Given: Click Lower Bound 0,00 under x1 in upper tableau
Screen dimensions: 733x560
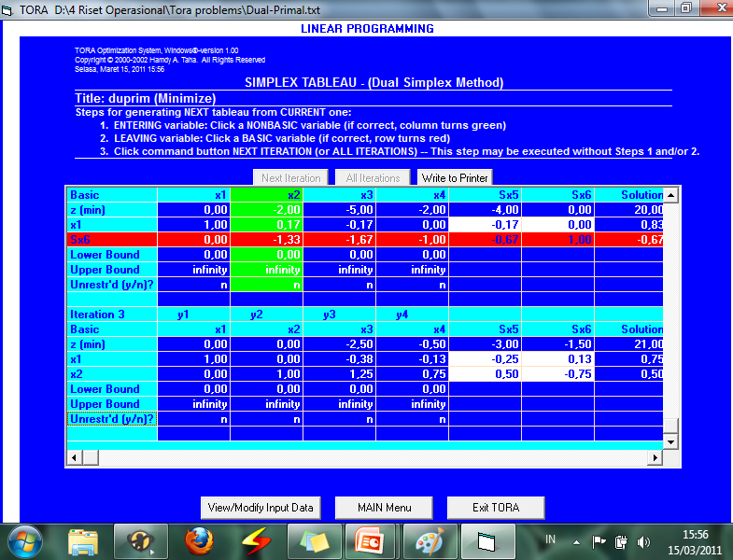Looking at the screenshot, I should pos(193,255).
